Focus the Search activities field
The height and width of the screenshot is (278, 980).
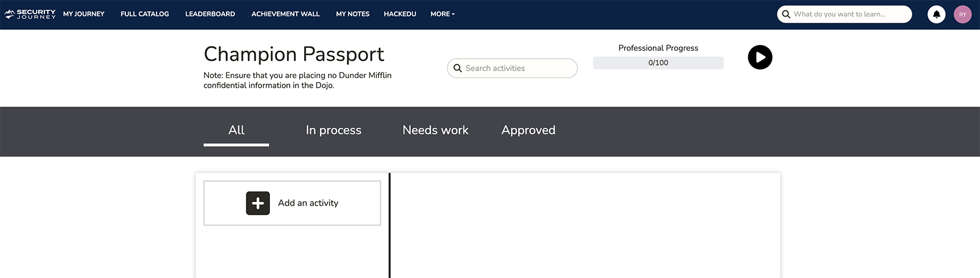(518, 68)
